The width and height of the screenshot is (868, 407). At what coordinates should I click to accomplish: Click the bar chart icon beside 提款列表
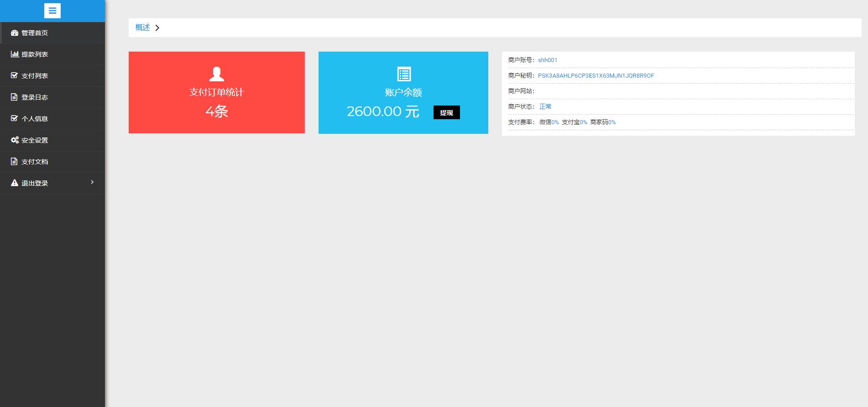(15, 54)
